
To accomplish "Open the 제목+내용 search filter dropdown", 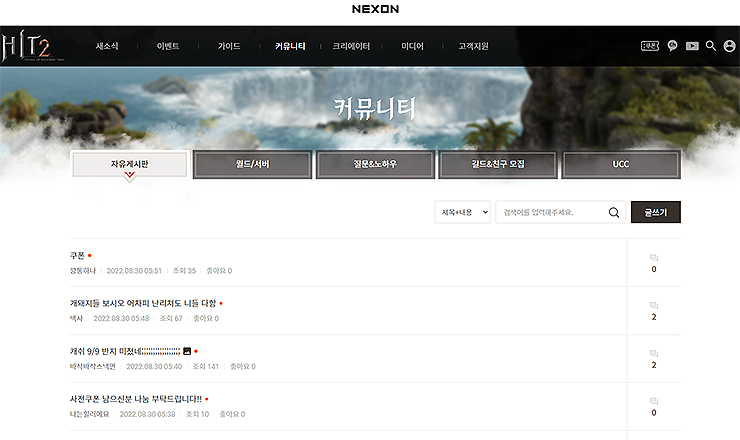I will click(462, 212).
